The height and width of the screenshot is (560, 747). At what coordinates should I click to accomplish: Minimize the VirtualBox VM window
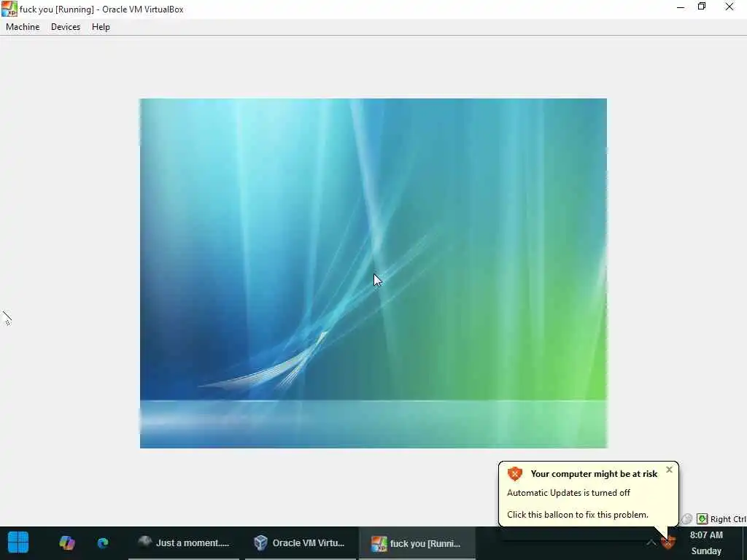(x=681, y=7)
